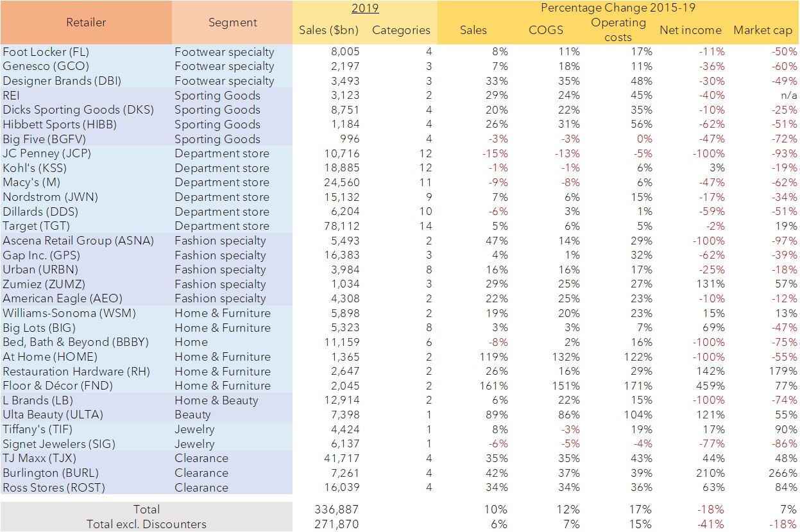Image resolution: width=800 pixels, height=532 pixels.
Task: Select the Operating costs column header
Action: click(x=618, y=30)
